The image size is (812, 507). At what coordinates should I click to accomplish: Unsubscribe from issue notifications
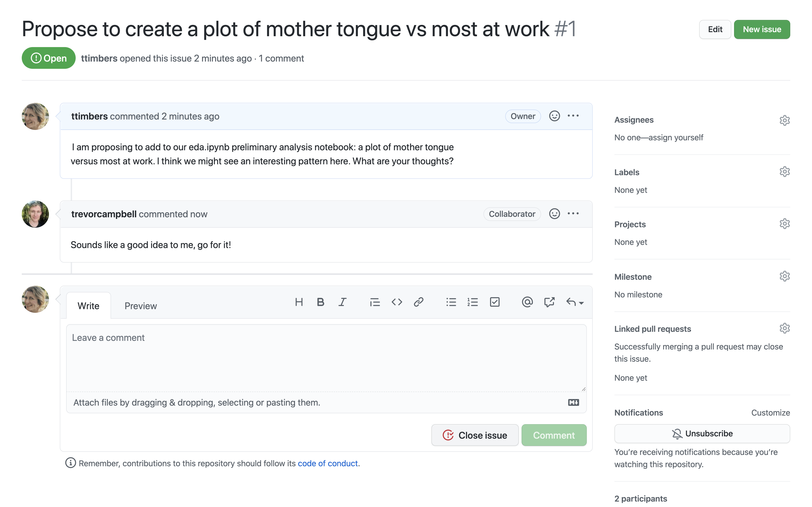[702, 434]
